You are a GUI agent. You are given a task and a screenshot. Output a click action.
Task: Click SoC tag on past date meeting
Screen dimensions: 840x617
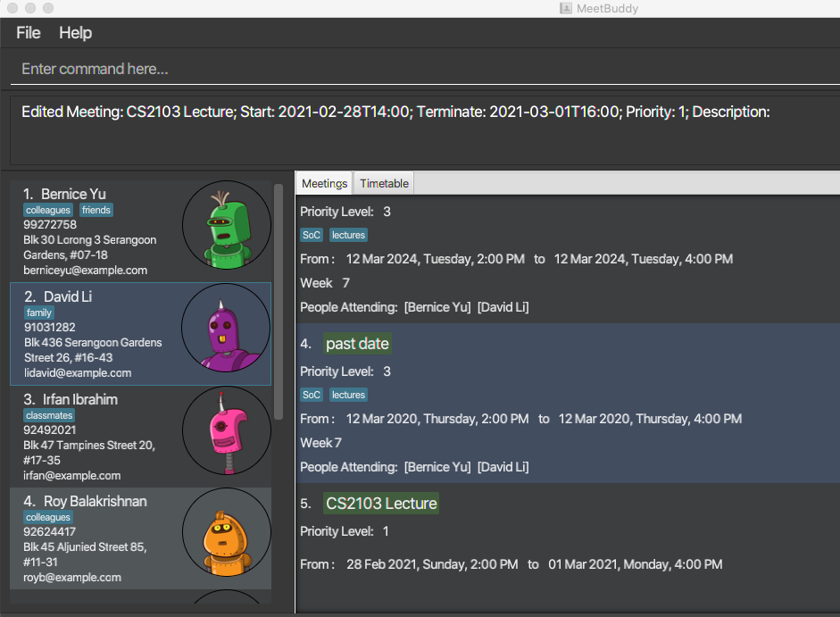coord(312,395)
